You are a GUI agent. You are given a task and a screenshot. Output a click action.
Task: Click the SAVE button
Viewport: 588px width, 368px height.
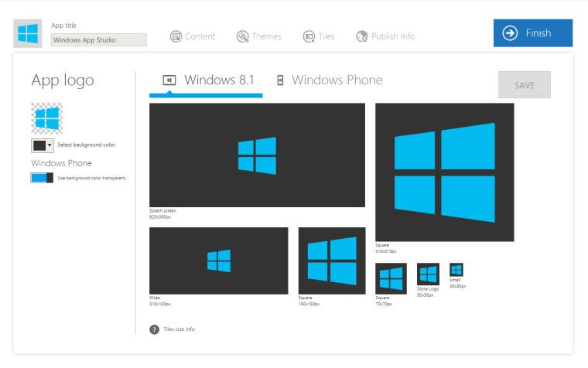525,85
